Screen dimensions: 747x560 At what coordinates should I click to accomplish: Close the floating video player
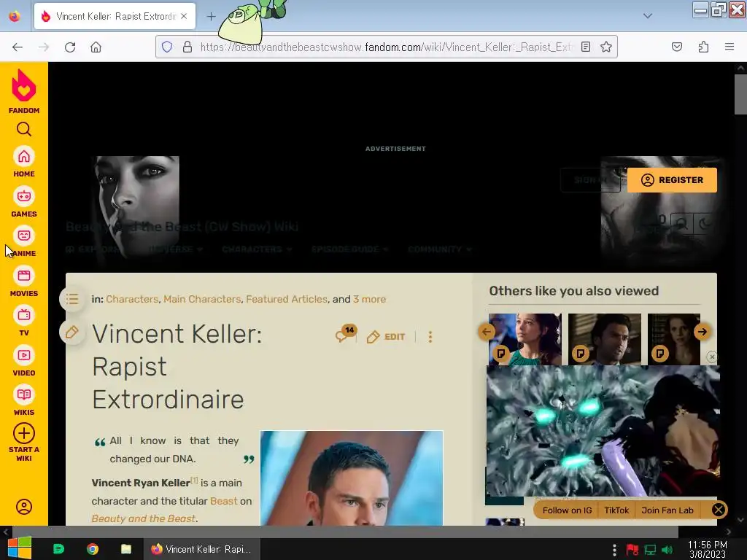tap(712, 357)
